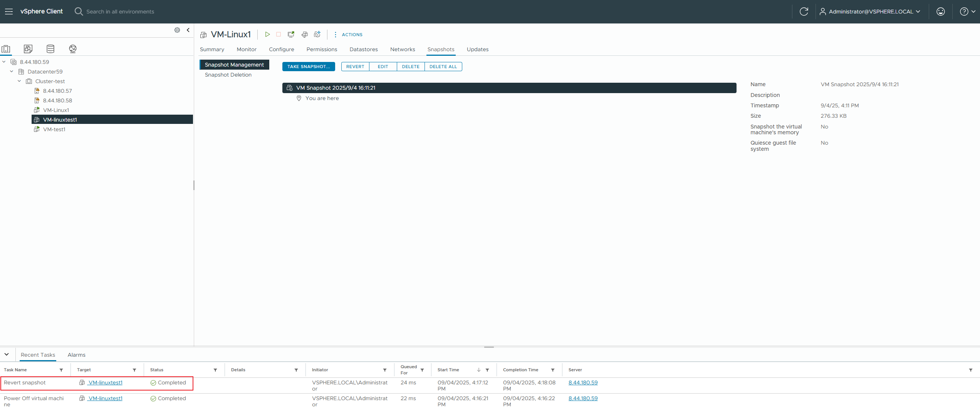
Task: Filter the Target column
Action: pyautogui.click(x=134, y=370)
